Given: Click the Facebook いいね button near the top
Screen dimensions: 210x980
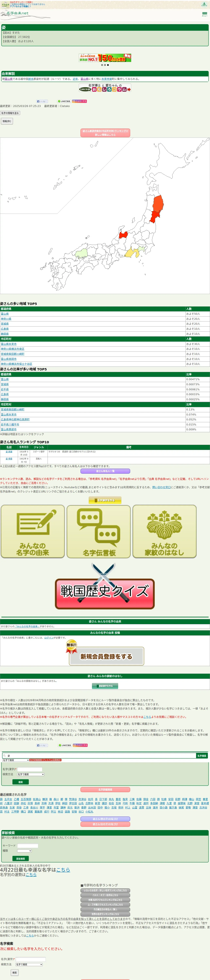Looking at the screenshot, I should pyautogui.click(x=42, y=101).
